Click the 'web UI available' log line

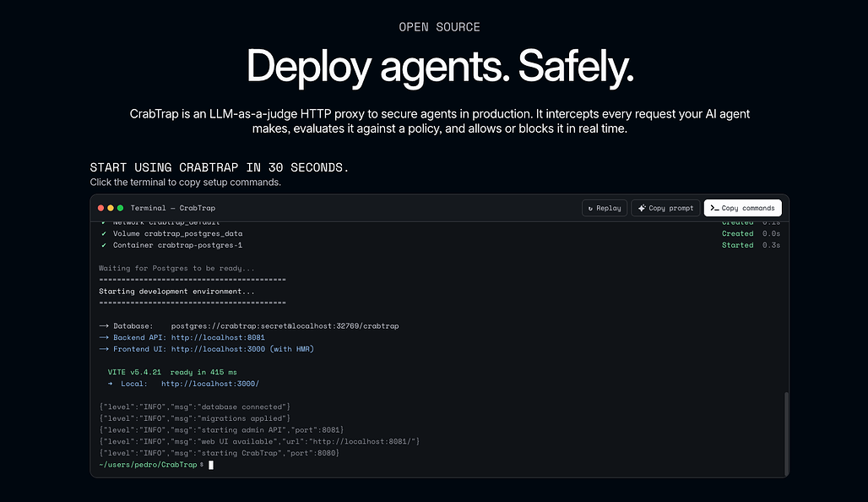tap(259, 442)
